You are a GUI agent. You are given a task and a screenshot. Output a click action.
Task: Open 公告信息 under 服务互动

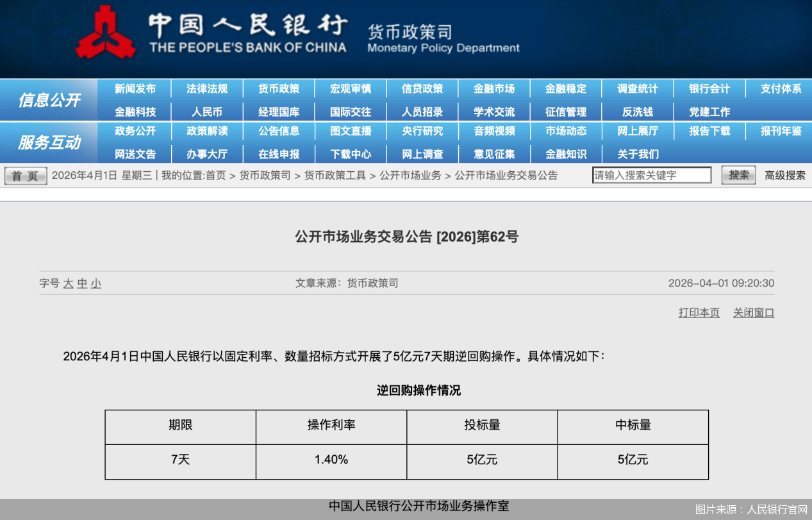(278, 131)
